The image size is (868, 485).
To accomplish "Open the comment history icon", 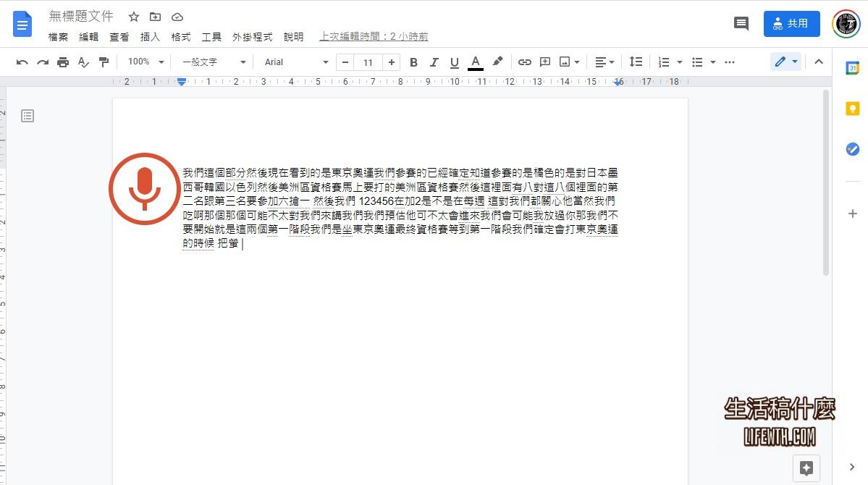I will tap(741, 24).
